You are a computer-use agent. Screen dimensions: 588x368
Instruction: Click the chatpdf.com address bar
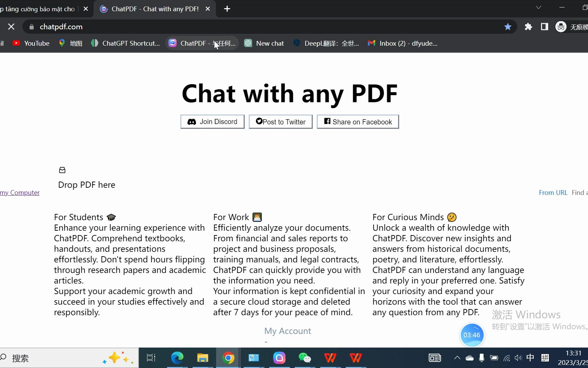pos(265,27)
